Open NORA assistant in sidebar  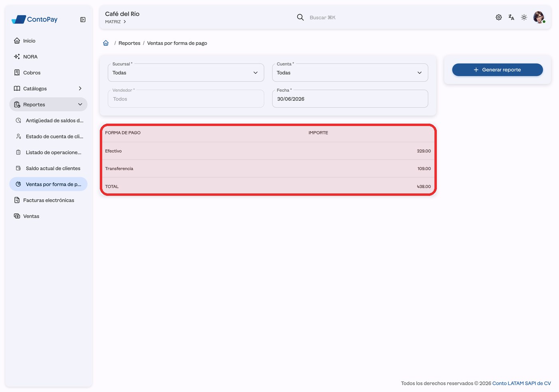coord(48,57)
